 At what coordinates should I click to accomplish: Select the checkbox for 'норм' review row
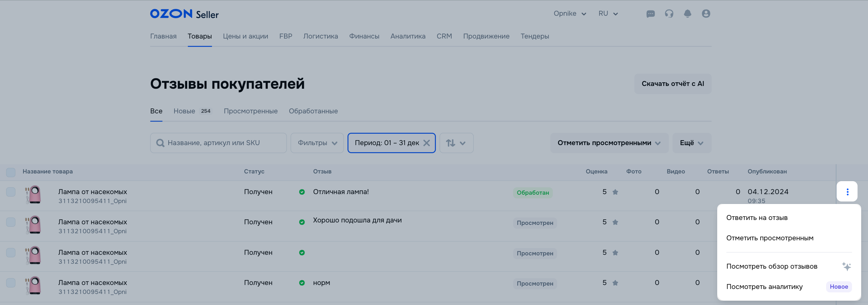11,283
